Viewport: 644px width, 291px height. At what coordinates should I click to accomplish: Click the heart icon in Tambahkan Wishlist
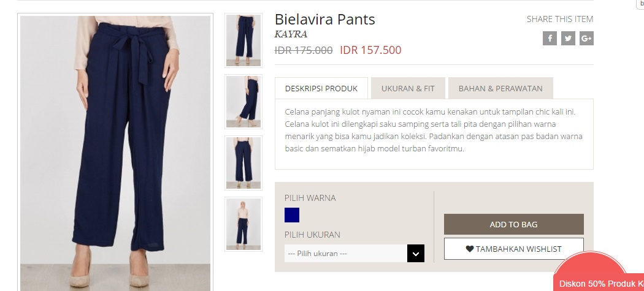coord(470,249)
